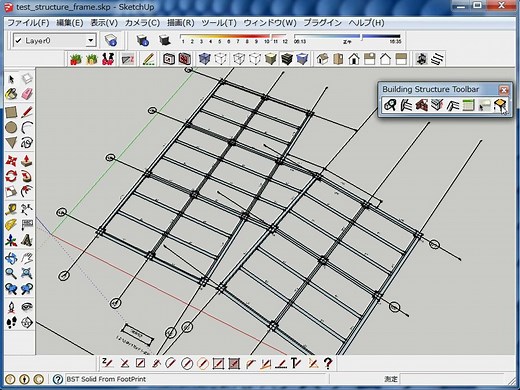
Task: Click the status bar help circle icon
Action: [x=58, y=379]
